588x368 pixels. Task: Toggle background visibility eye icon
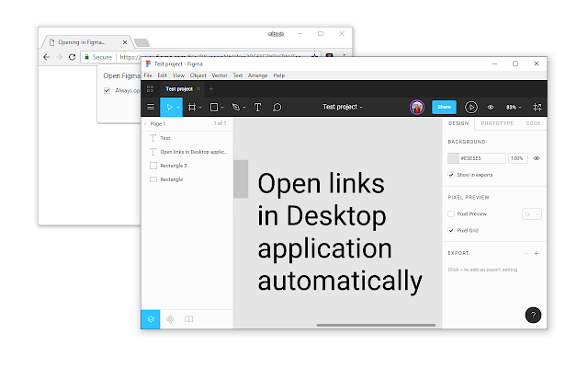[537, 158]
